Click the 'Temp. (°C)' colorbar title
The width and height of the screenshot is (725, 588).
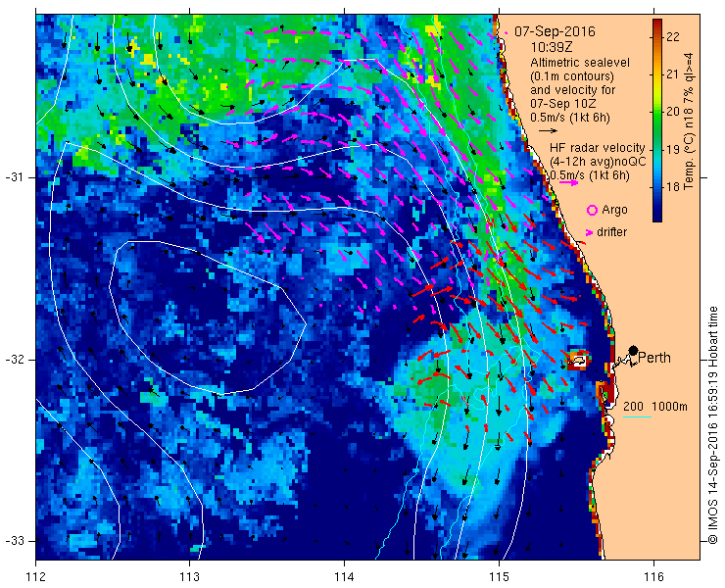click(689, 166)
